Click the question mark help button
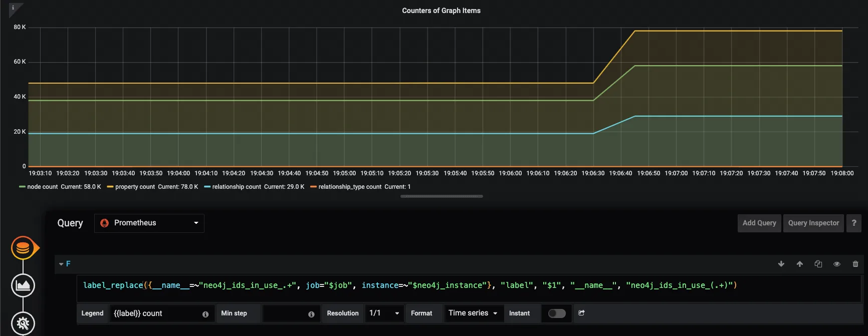 point(854,223)
